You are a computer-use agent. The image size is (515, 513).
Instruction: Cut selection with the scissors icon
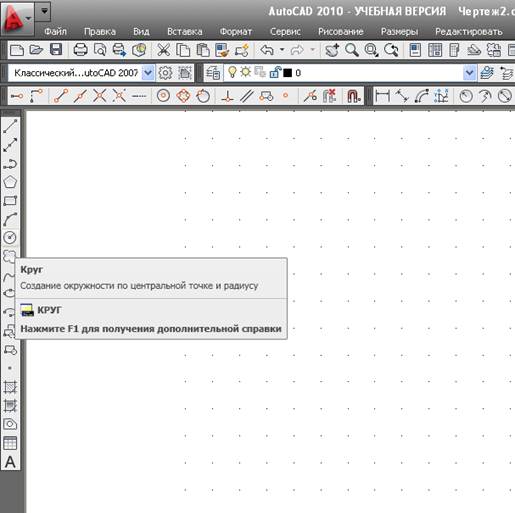(163, 50)
